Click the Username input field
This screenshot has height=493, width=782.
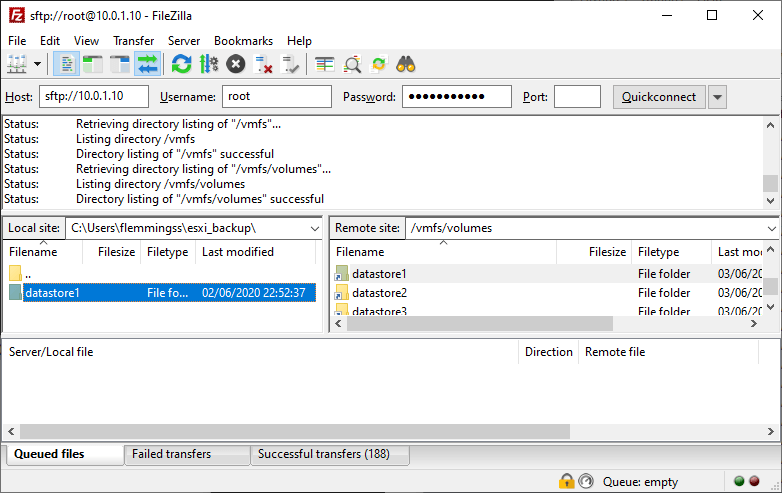[x=277, y=96]
